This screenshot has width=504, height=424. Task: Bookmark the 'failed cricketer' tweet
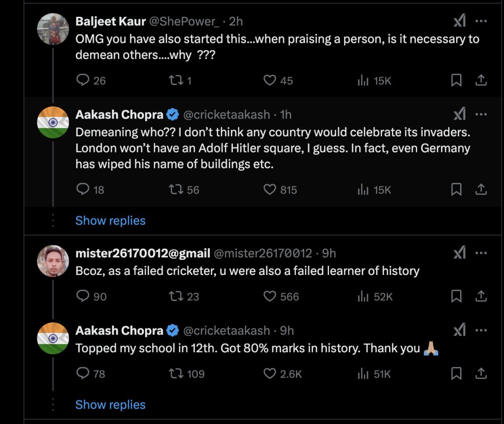(456, 297)
